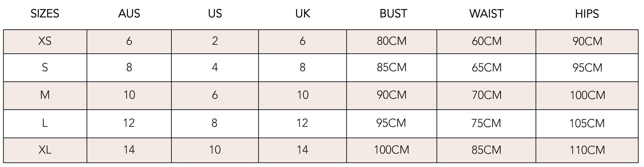The width and height of the screenshot is (644, 167).
Task: Select the 105CM hips cell
Action: coord(587,123)
